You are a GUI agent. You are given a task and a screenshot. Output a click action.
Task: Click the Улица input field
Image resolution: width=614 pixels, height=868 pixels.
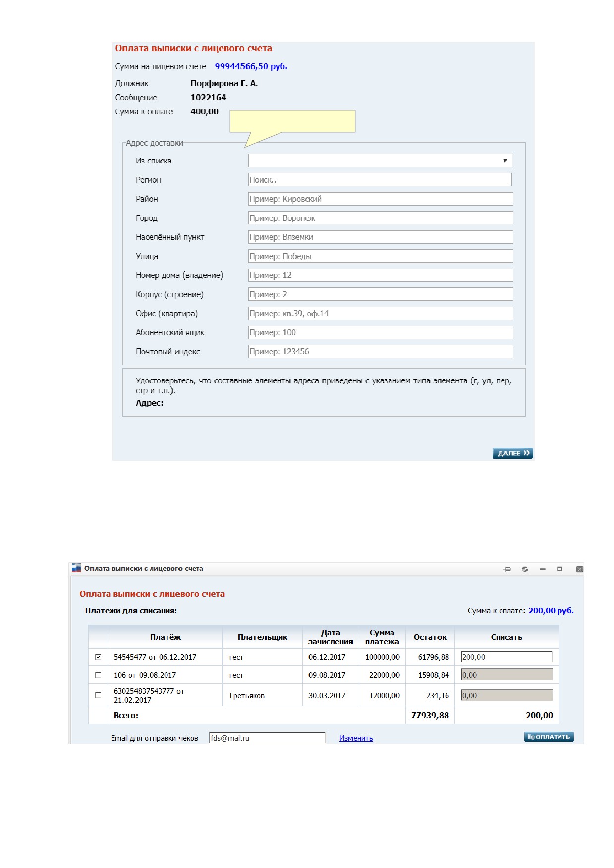point(381,256)
